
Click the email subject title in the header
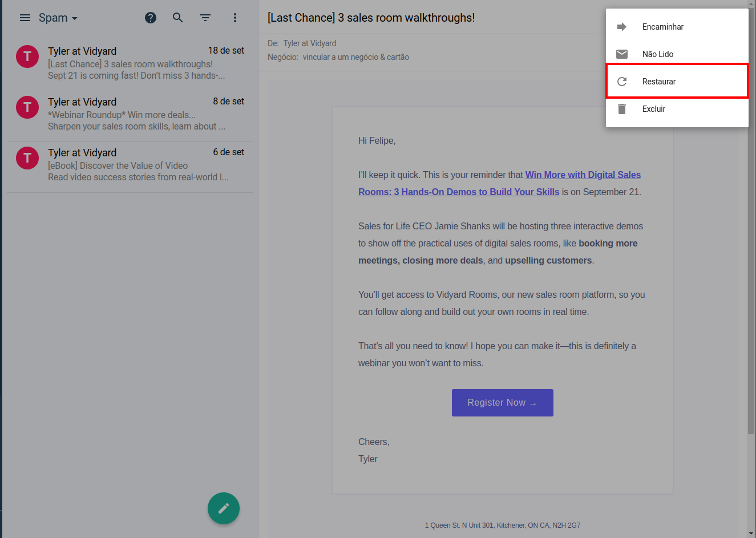[371, 18]
